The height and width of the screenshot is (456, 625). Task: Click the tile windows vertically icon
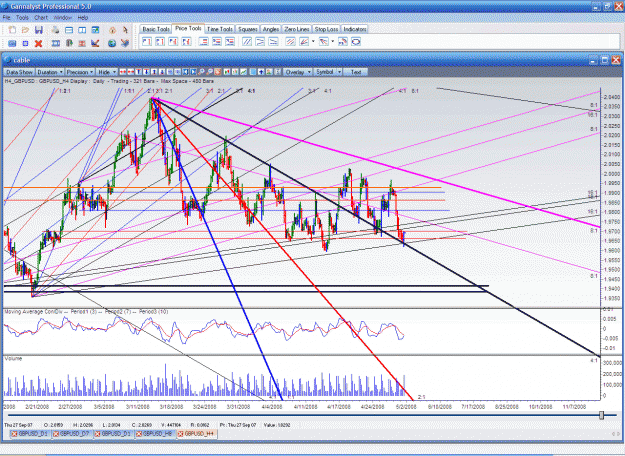point(82,30)
